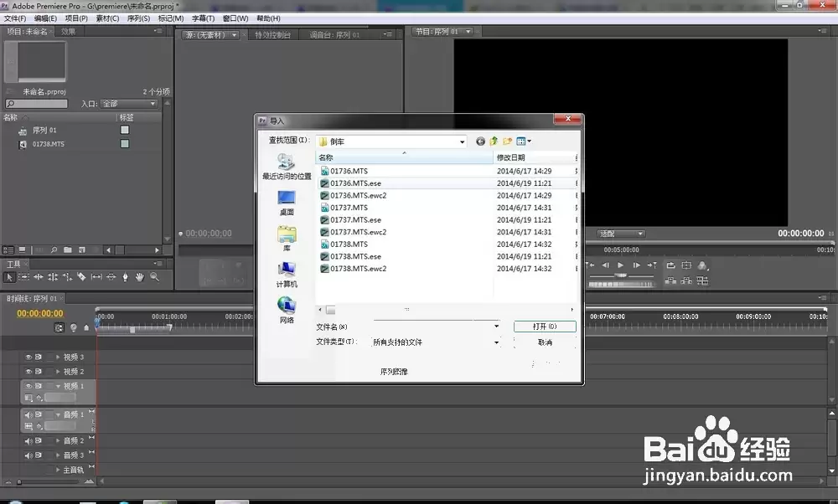Mute the 音频 3 track

[28, 455]
